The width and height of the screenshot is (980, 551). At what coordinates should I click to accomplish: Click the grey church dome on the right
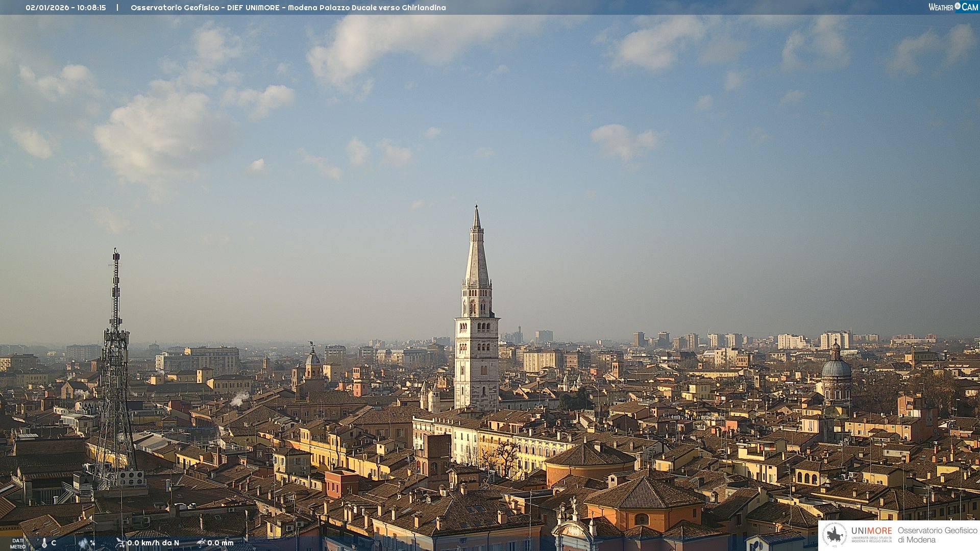click(836, 368)
